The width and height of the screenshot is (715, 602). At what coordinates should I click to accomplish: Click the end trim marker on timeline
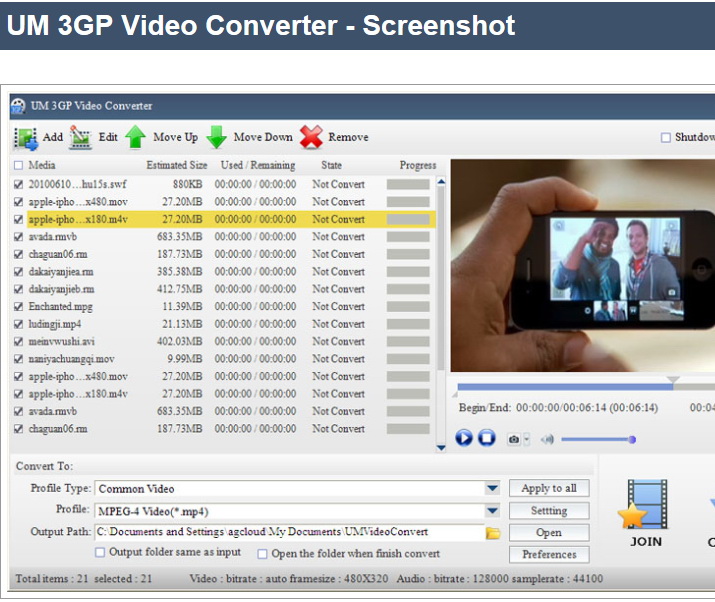673,379
